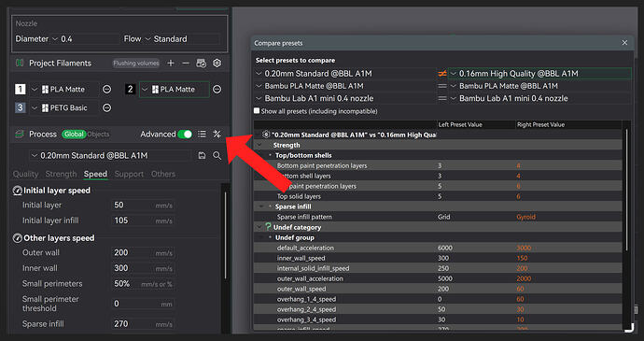The width and height of the screenshot is (644, 341).
Task: Switch to the Support tab
Action: point(129,174)
